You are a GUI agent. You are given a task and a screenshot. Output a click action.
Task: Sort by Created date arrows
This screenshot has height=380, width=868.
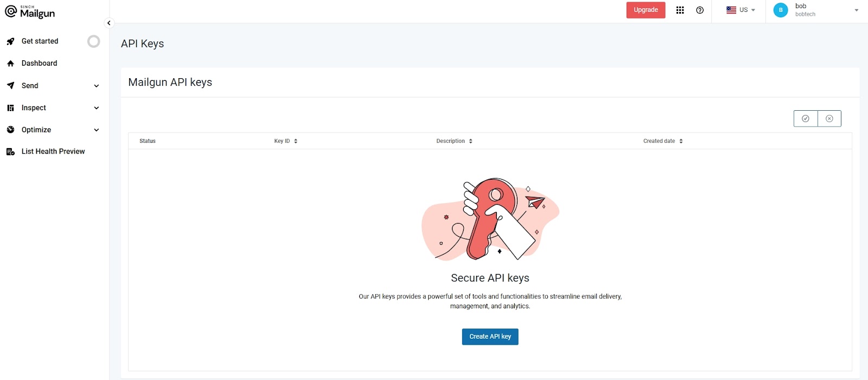point(681,141)
